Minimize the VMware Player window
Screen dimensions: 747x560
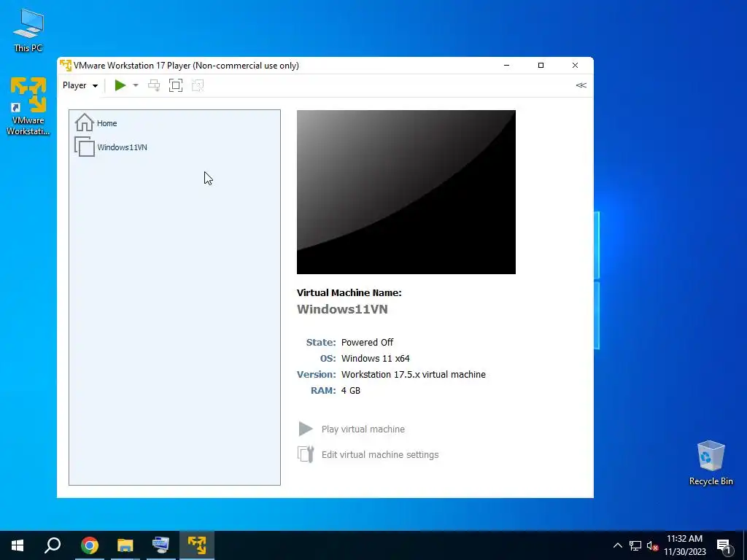(x=506, y=65)
